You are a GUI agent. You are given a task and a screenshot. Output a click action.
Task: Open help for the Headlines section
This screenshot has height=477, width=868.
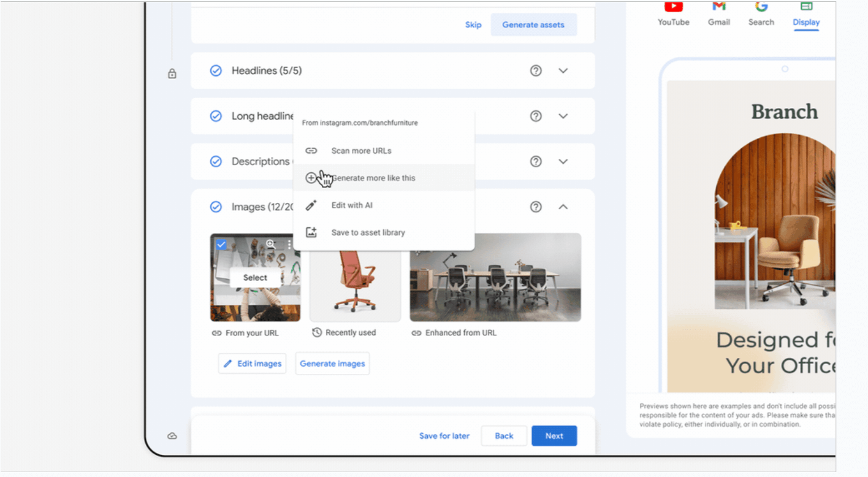[x=536, y=71]
